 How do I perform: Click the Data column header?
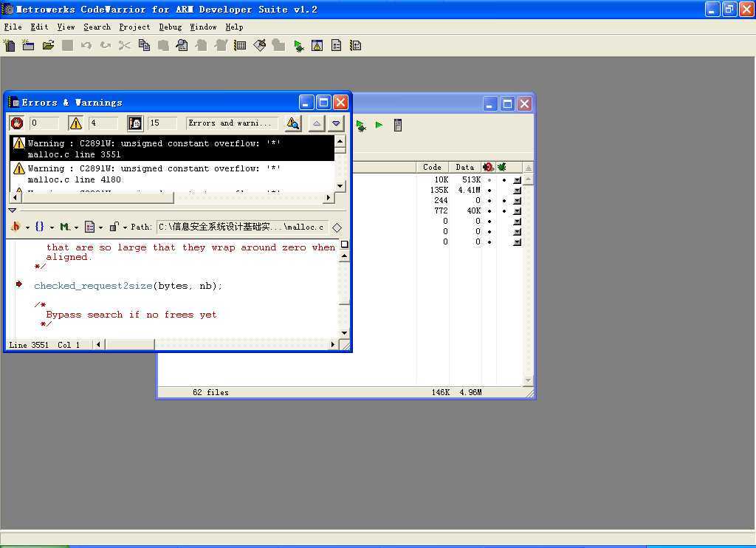[465, 167]
